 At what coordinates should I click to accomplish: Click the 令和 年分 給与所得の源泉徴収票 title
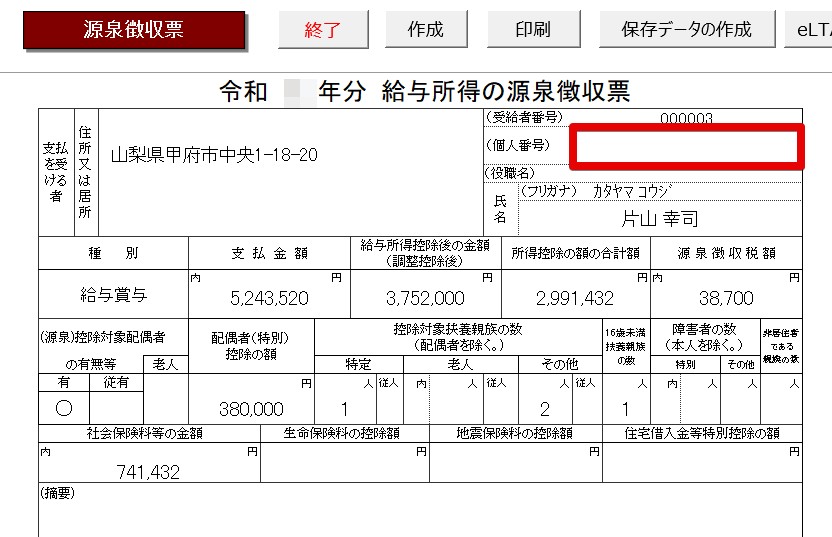(x=425, y=91)
